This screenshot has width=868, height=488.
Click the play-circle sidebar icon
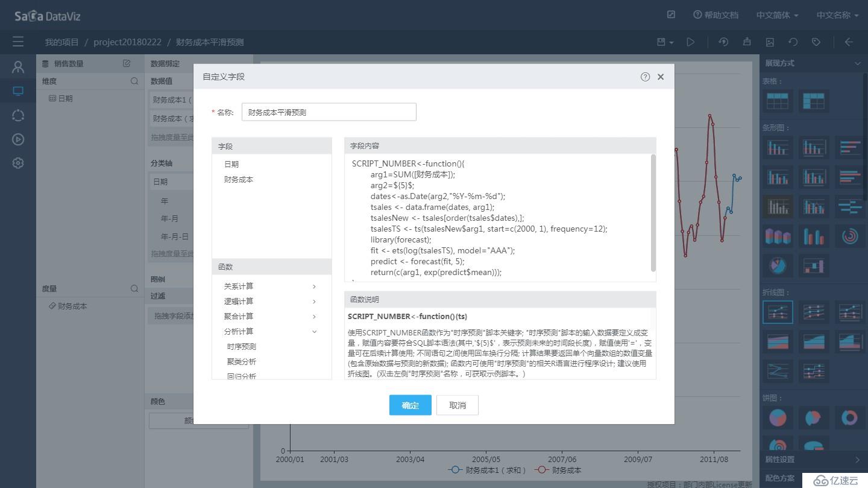point(18,139)
